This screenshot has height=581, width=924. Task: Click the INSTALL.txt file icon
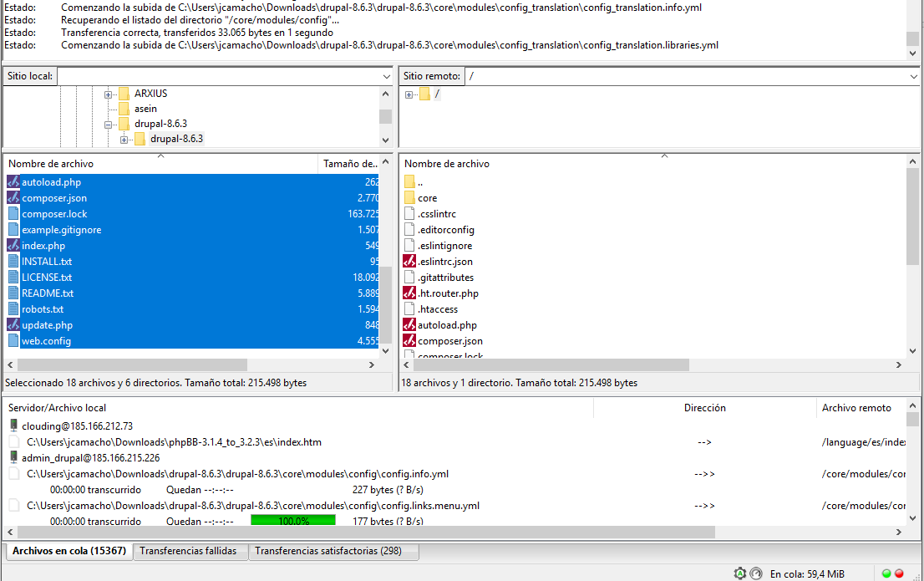[13, 262]
